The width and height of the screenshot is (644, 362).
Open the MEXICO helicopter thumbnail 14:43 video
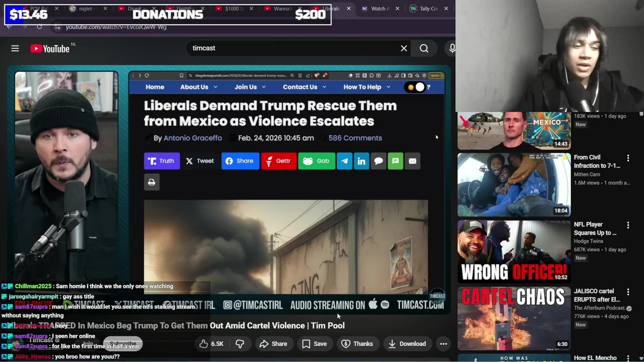[514, 131]
